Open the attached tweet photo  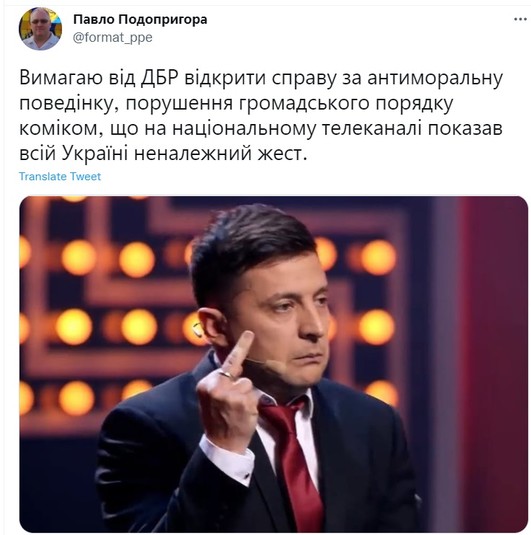tap(273, 364)
